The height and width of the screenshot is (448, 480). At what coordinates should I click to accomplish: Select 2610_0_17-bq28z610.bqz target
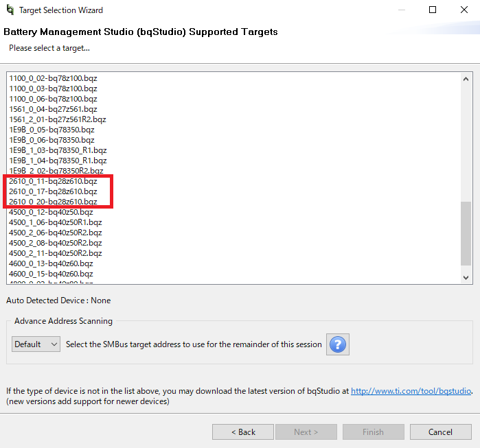[53, 191]
